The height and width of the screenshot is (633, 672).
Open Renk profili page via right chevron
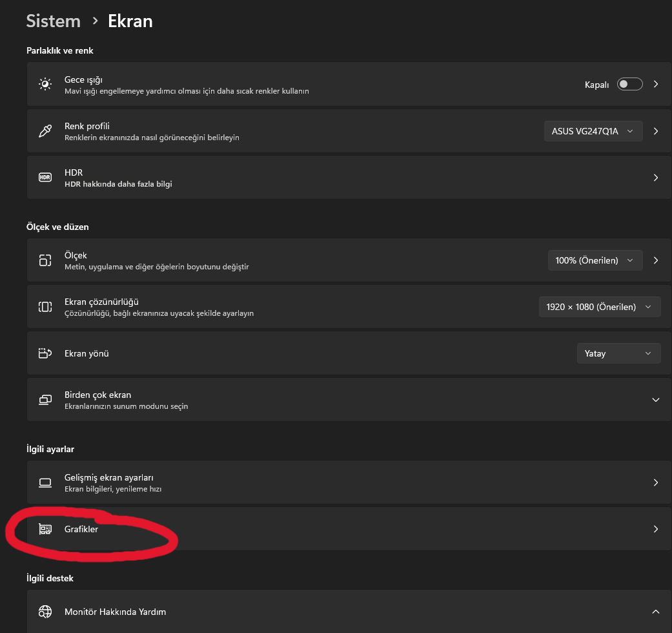coord(655,131)
